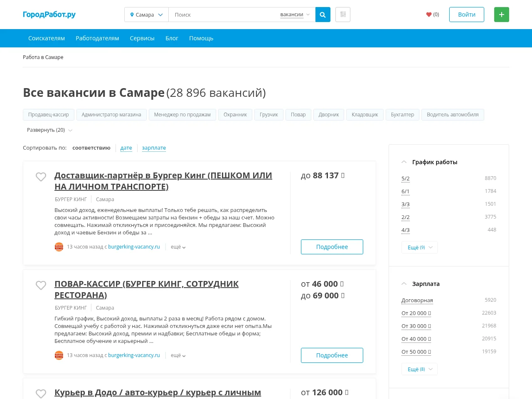Click Работа в Самаре breadcrumb
The height and width of the screenshot is (399, 532).
43,57
